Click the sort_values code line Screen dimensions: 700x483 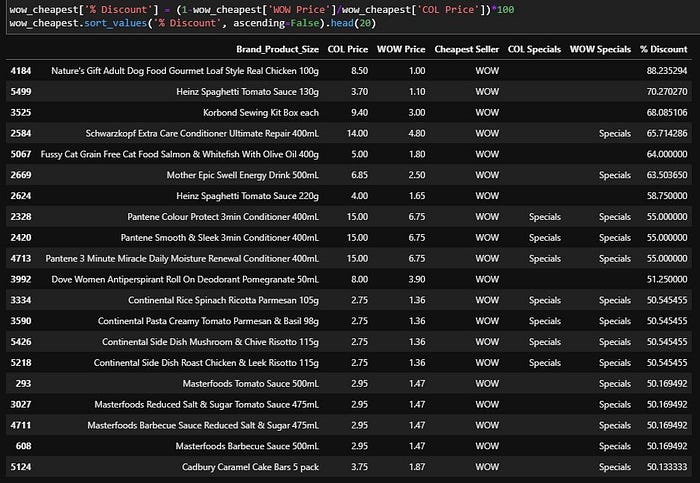(x=193, y=23)
